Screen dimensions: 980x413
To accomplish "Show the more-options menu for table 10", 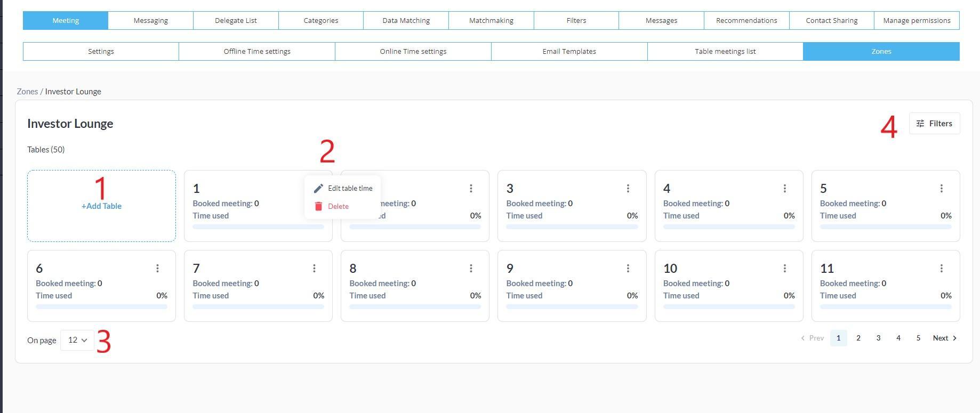I will coord(784,268).
